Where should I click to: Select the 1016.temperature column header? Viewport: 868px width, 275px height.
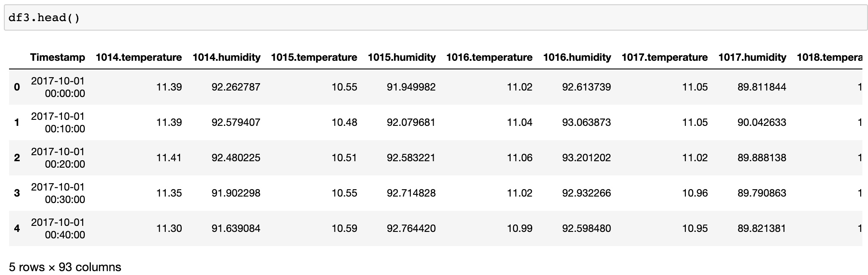tap(489, 57)
